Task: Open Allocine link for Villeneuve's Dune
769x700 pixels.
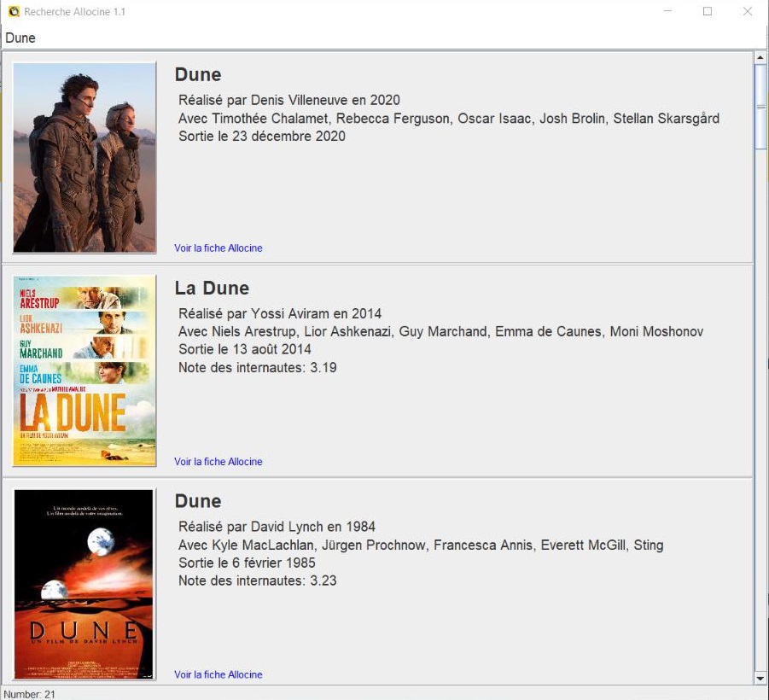Action: 218,248
